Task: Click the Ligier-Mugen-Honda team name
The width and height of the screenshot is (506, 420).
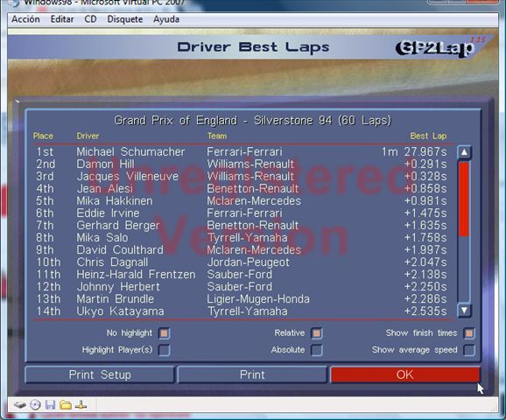Action: pyautogui.click(x=258, y=299)
